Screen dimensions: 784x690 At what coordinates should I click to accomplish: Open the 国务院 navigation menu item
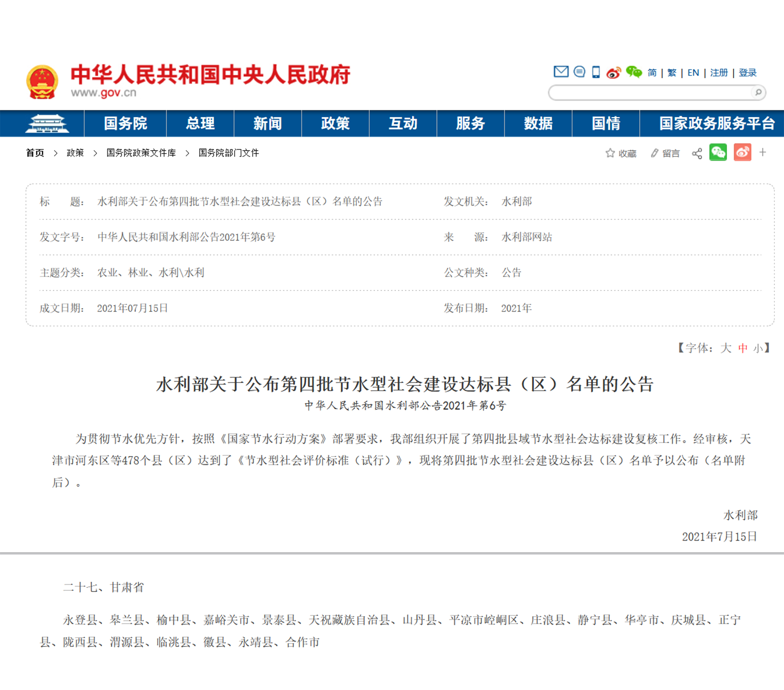coord(125,124)
